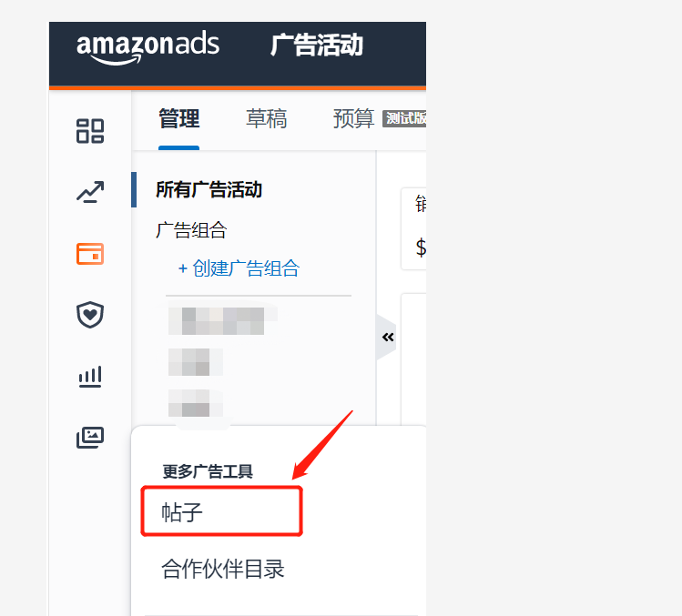Click the trending chart arrow sidebar icon

(x=90, y=192)
